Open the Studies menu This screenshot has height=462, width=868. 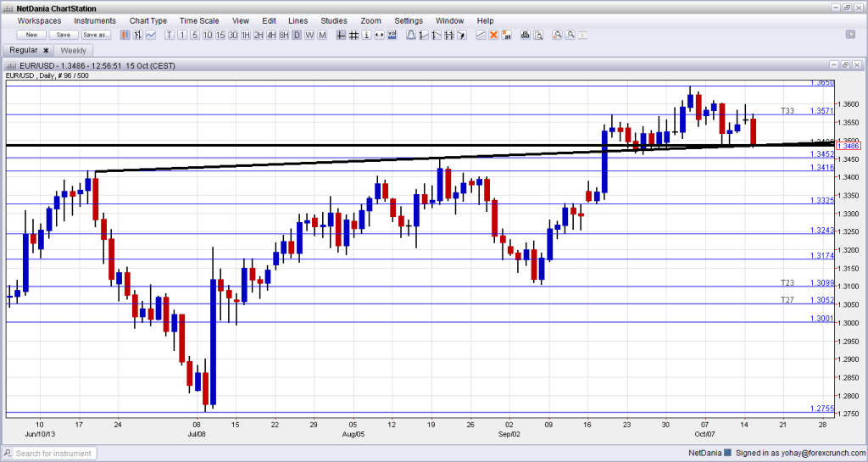[334, 20]
